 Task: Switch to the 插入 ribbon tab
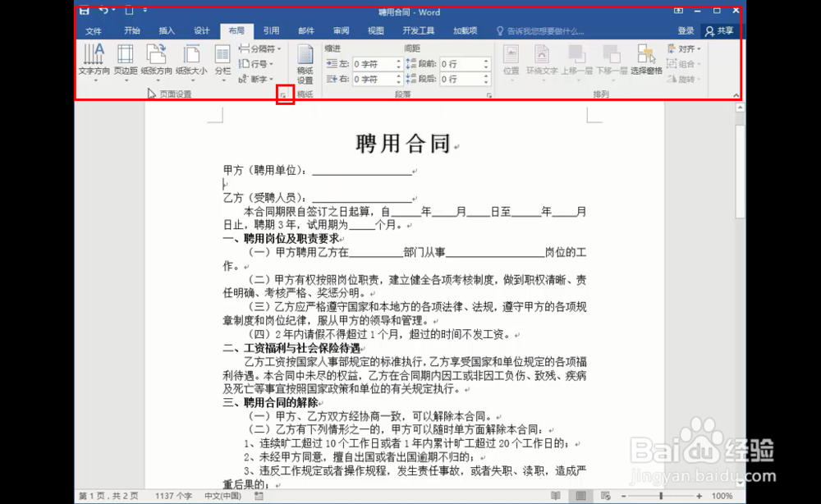tap(166, 30)
